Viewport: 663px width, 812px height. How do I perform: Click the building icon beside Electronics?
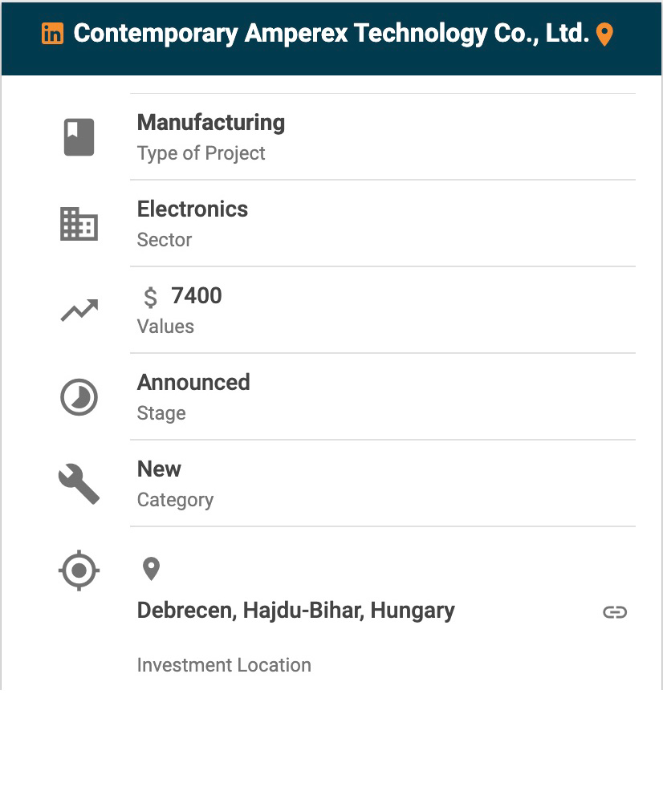point(79,224)
